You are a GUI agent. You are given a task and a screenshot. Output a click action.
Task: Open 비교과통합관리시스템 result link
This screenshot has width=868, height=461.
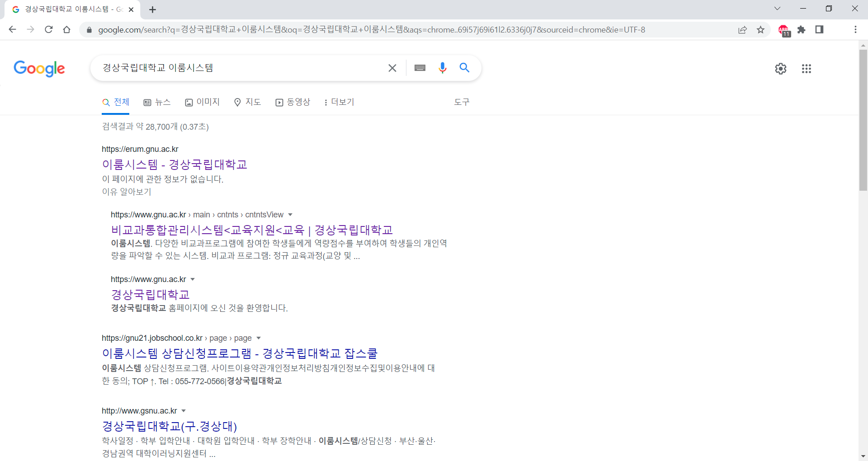pos(252,230)
